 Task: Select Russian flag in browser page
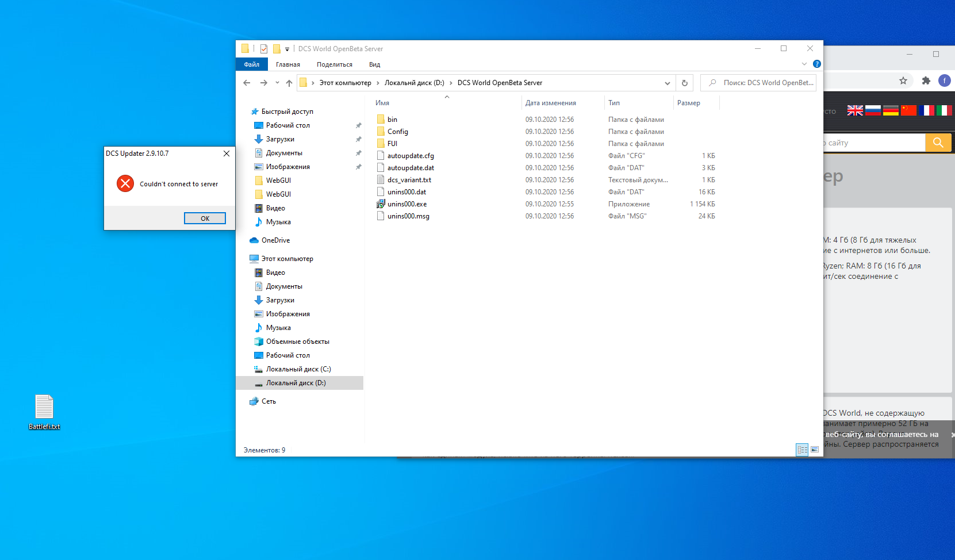tap(873, 110)
